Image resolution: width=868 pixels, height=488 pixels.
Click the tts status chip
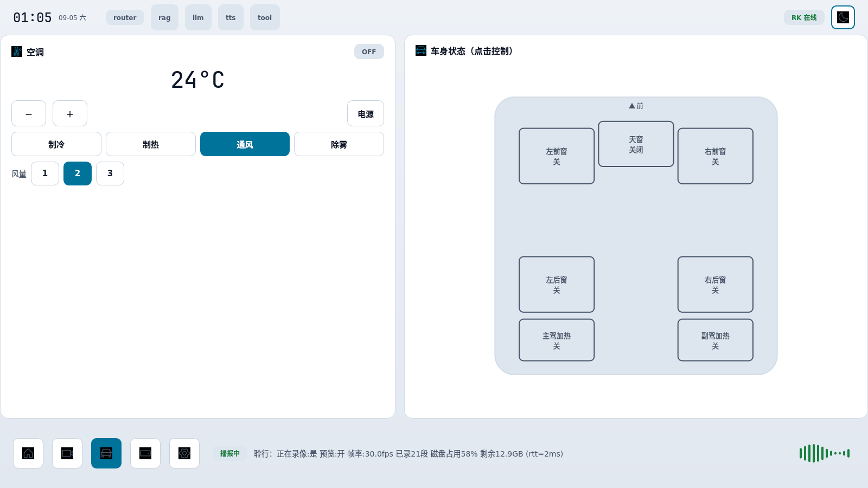click(231, 17)
